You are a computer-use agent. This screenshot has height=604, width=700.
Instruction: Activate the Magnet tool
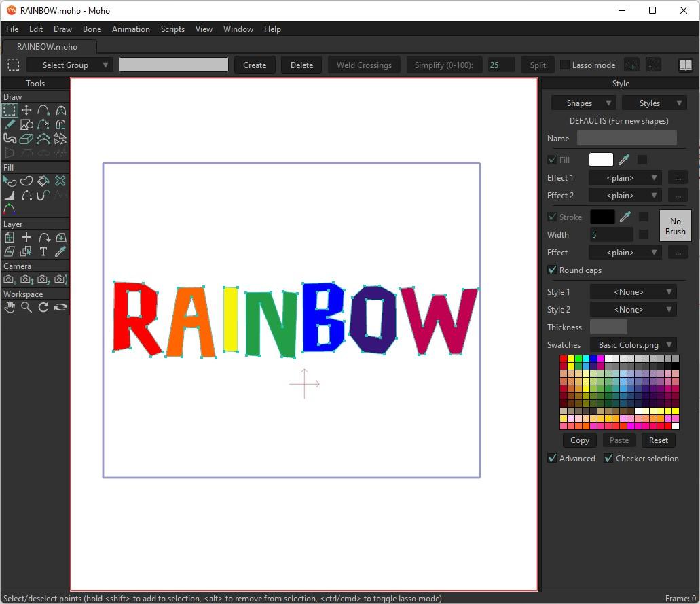click(60, 124)
